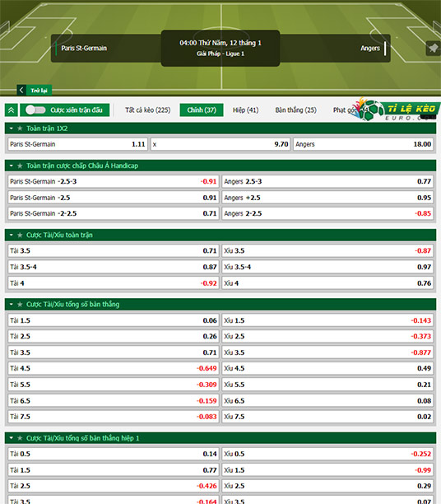Collapse the Toàn trận 1X2 section arrow
This screenshot has width=441, height=504.
point(12,128)
